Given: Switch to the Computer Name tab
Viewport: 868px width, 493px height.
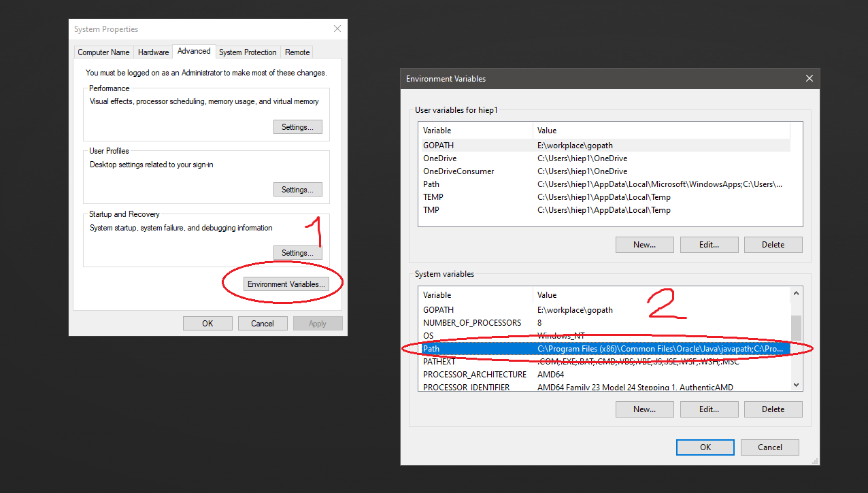Looking at the screenshot, I should pos(103,52).
